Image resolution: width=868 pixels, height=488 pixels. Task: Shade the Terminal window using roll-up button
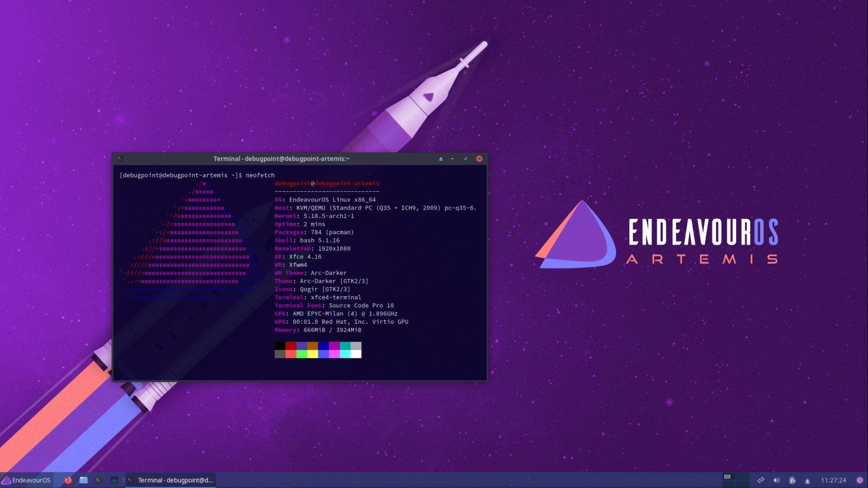[x=441, y=159]
